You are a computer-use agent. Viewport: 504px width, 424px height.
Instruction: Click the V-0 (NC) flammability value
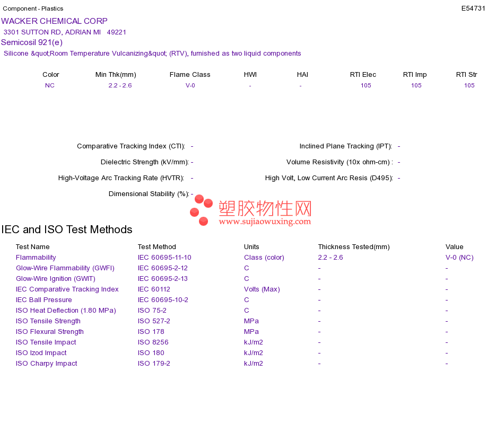(459, 257)
